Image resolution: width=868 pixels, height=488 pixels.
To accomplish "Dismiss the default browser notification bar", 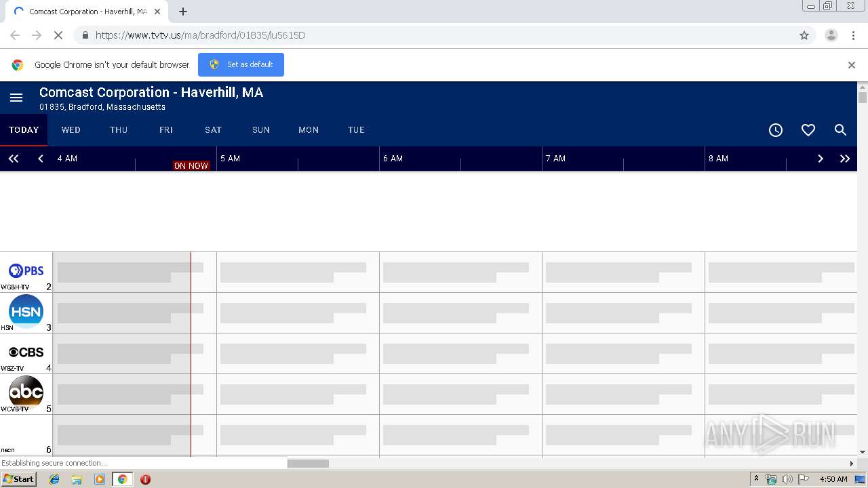I will pyautogui.click(x=852, y=65).
